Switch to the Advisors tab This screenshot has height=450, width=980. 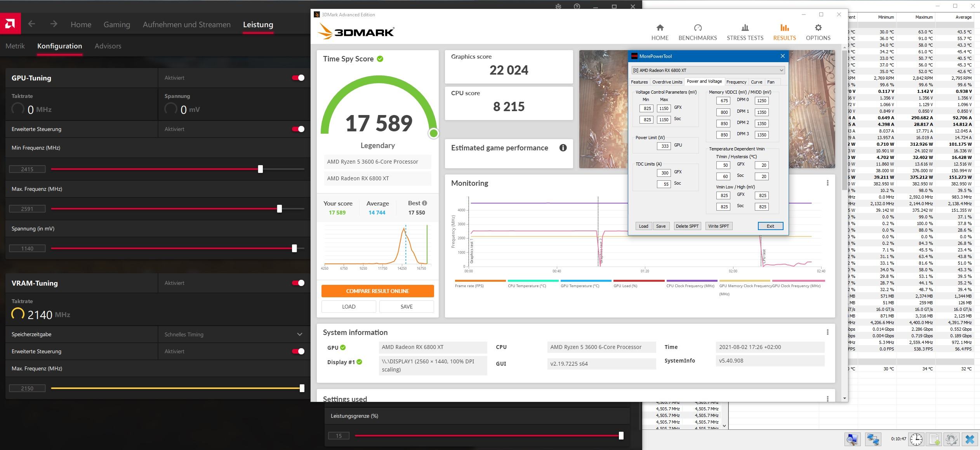(108, 46)
